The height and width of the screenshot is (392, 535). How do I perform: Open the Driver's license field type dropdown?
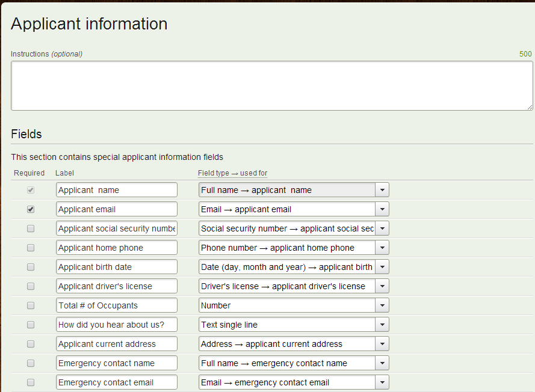click(294, 286)
